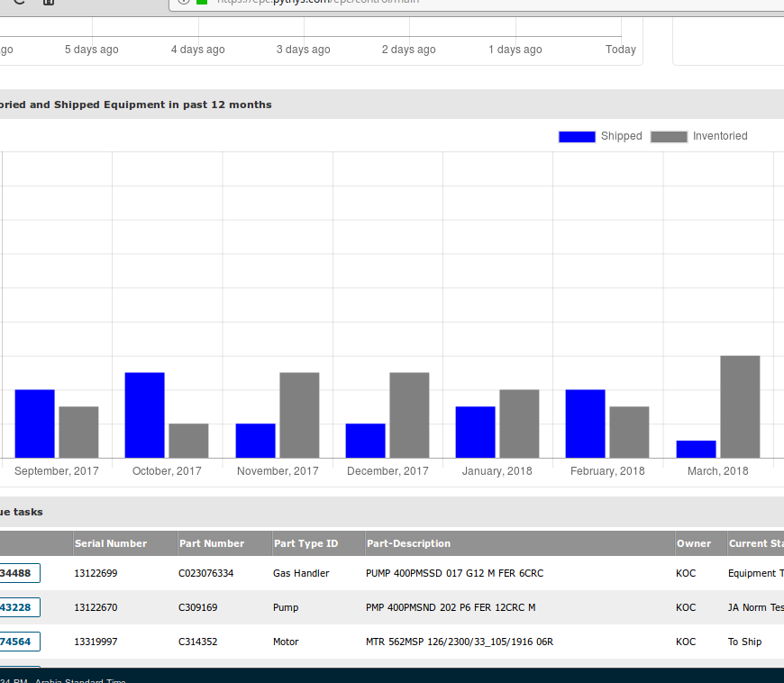This screenshot has width=784, height=683.
Task: Toggle the gray Inventoried legend entry
Action: (x=698, y=136)
